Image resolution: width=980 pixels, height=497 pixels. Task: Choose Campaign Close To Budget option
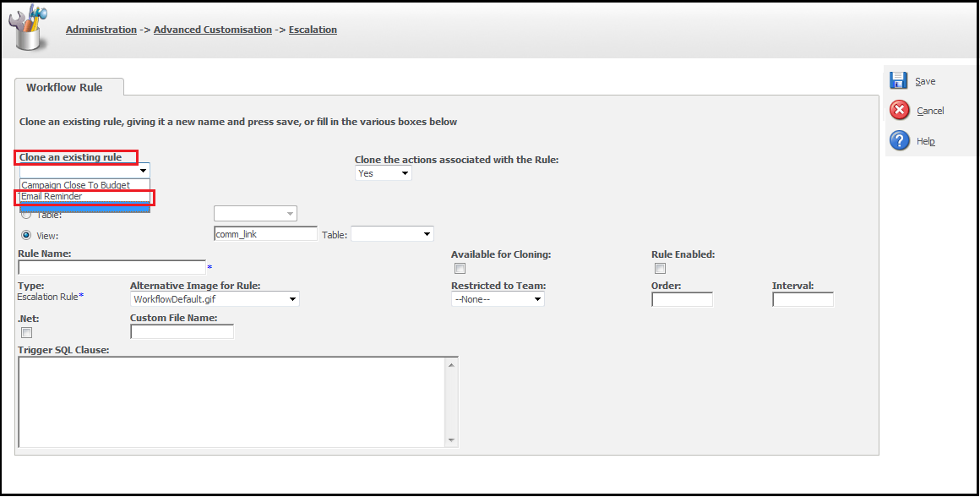tap(84, 185)
